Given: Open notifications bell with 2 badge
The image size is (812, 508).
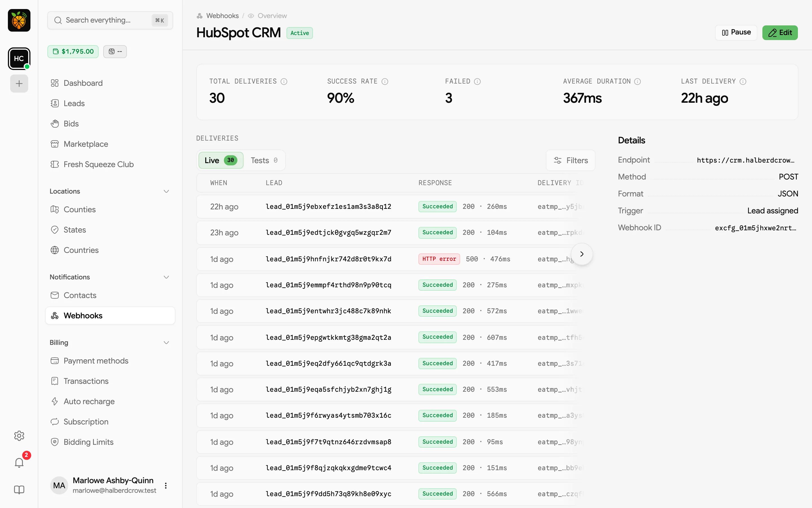Looking at the screenshot, I should click(x=19, y=463).
